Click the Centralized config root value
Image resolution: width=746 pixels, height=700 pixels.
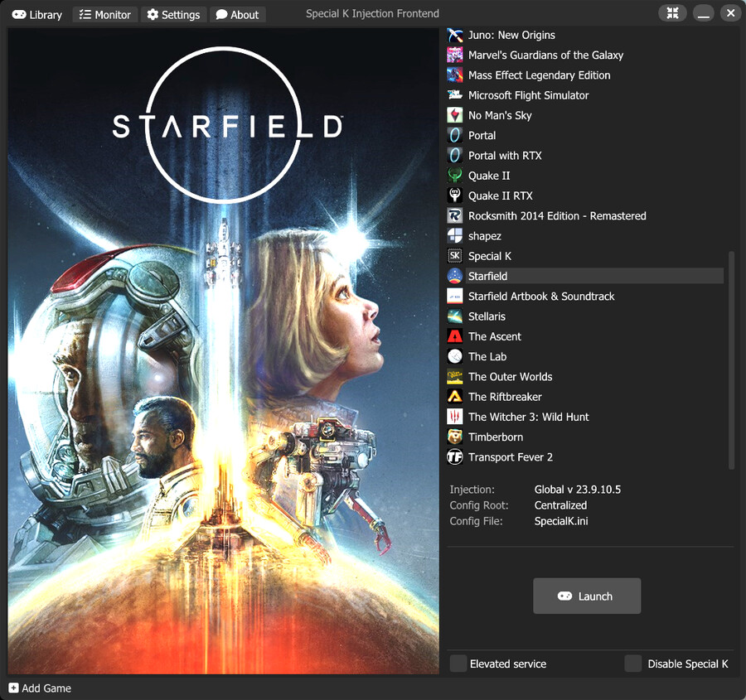click(x=560, y=505)
